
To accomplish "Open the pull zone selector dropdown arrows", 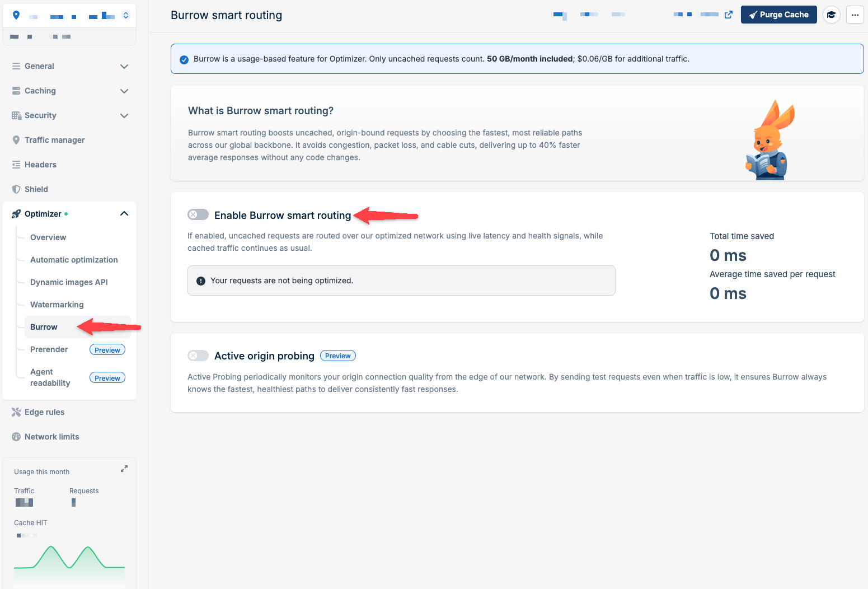I will tap(126, 16).
